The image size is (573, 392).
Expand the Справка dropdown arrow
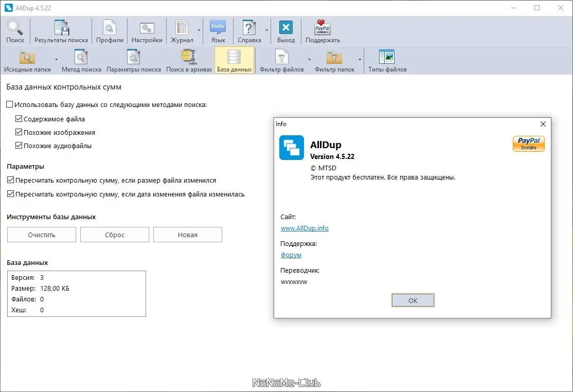267,30
